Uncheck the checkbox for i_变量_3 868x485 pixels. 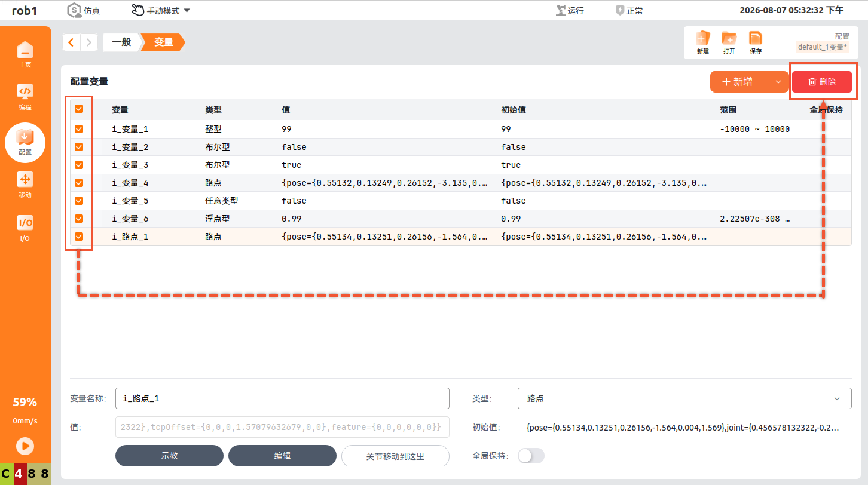coord(79,165)
